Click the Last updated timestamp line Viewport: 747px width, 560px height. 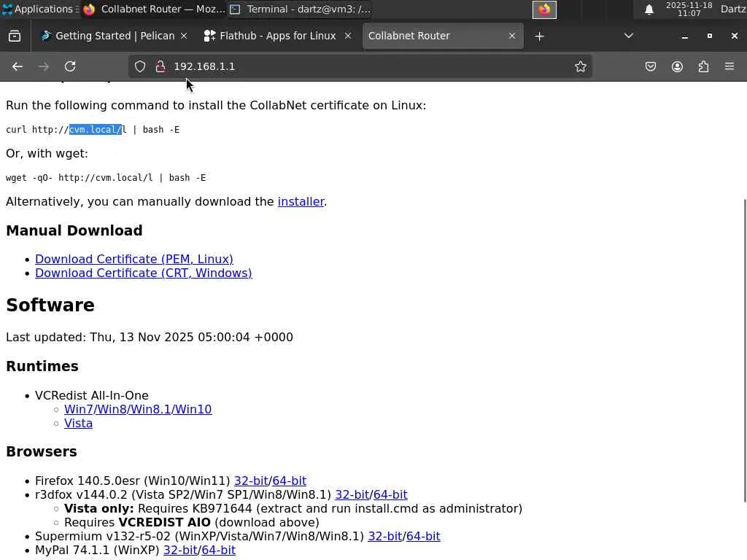click(149, 337)
